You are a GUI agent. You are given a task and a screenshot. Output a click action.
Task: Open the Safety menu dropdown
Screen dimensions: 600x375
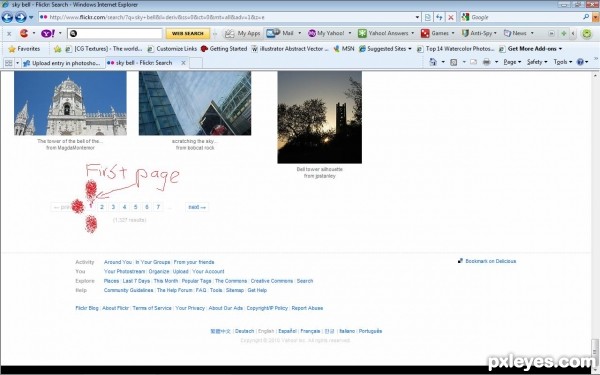click(x=537, y=62)
